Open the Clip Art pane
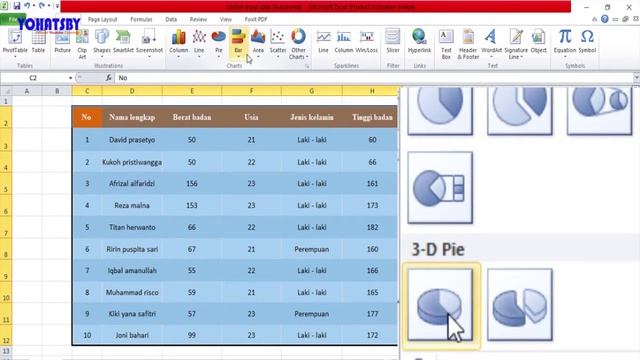This screenshot has height=360, width=640. pos(82,44)
